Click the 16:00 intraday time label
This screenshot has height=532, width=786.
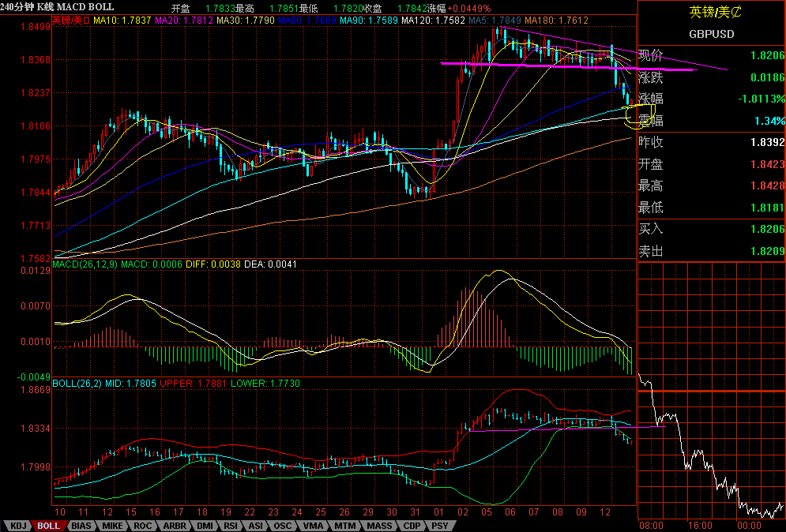coord(700,526)
